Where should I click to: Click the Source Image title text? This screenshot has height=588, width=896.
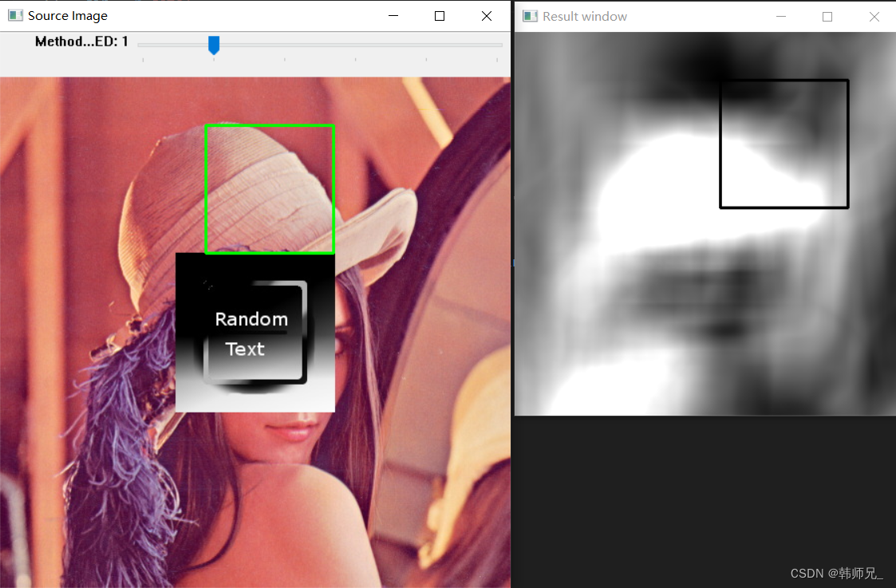tap(68, 15)
